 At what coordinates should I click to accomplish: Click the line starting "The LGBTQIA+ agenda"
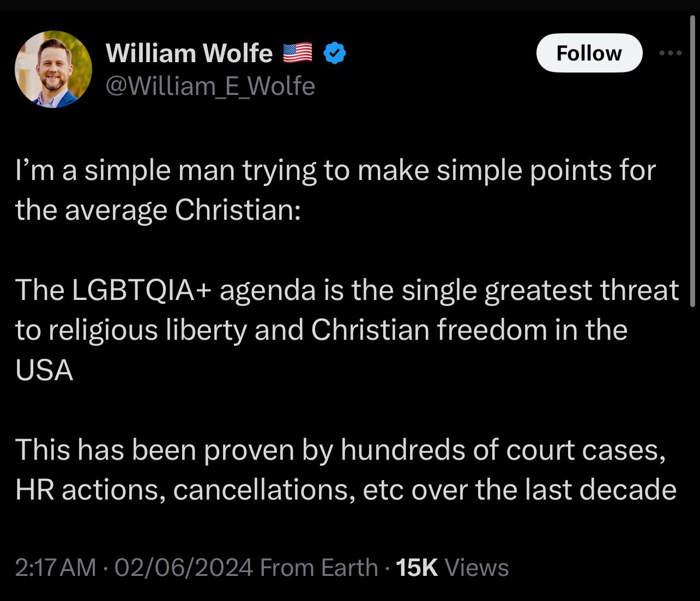pos(347,290)
